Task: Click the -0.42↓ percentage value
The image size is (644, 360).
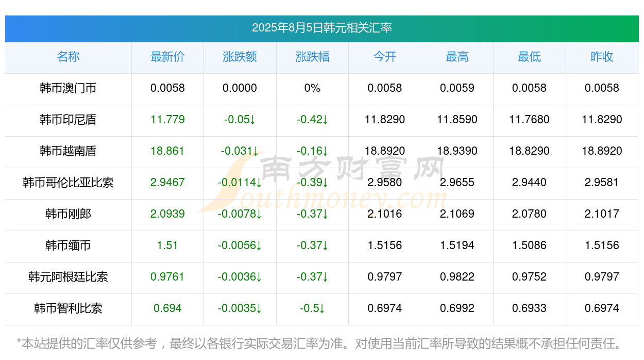Action: coord(312,120)
